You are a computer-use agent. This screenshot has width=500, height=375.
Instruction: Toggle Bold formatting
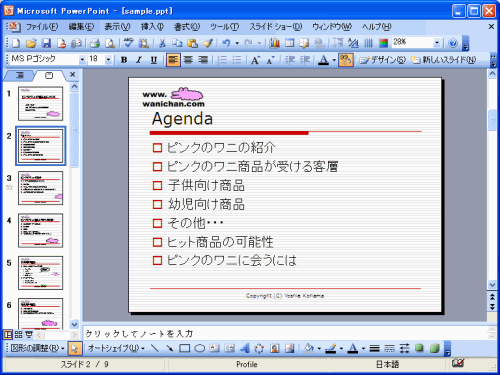click(124, 60)
